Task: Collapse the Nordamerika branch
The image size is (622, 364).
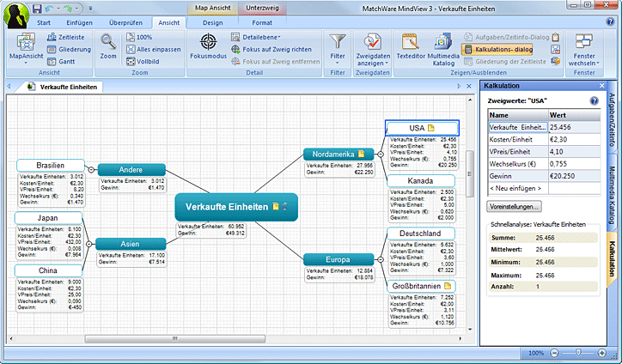Action: (381, 155)
